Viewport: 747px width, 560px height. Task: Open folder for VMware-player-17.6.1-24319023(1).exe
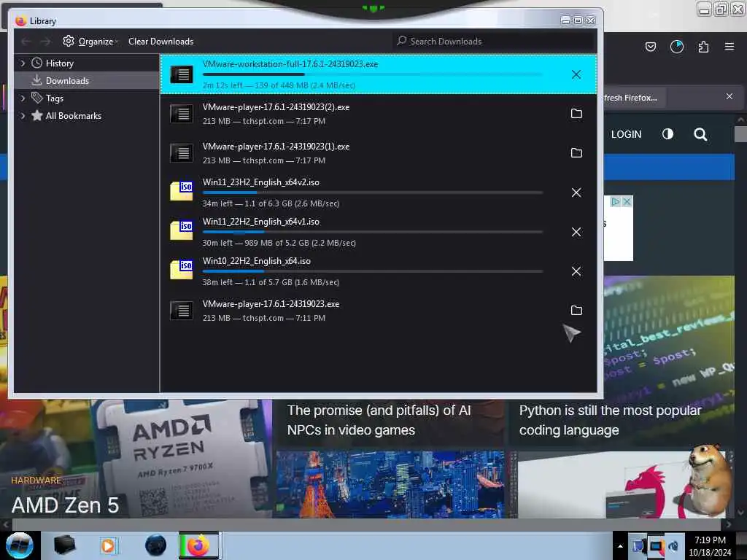coord(576,153)
